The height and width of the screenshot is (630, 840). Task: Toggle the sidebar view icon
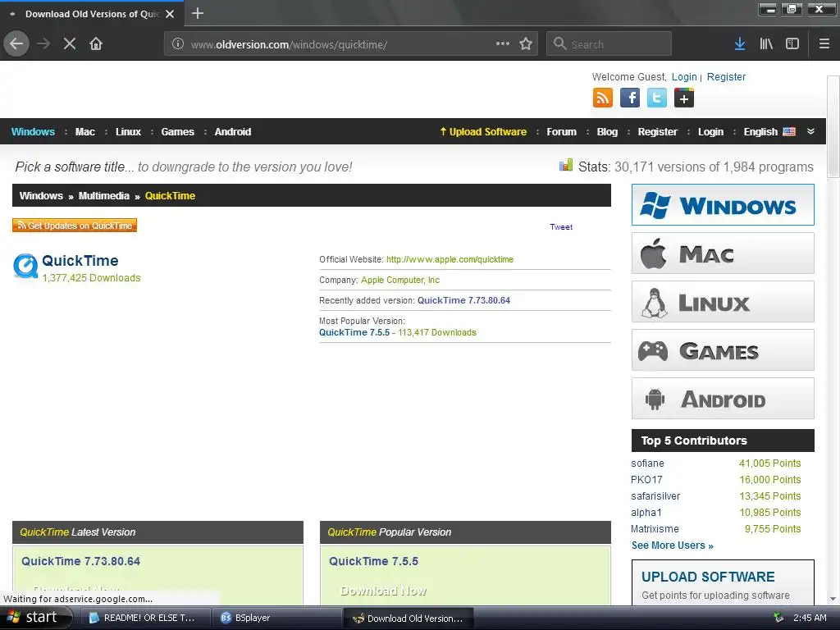click(792, 43)
